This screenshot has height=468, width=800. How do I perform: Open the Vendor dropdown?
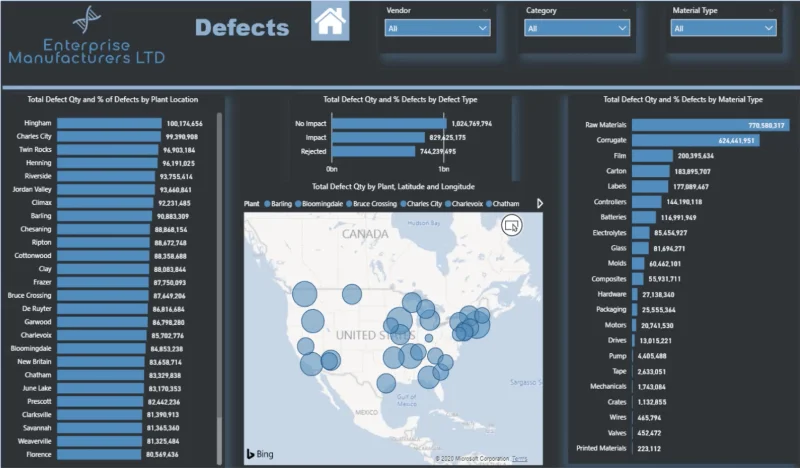(x=437, y=28)
